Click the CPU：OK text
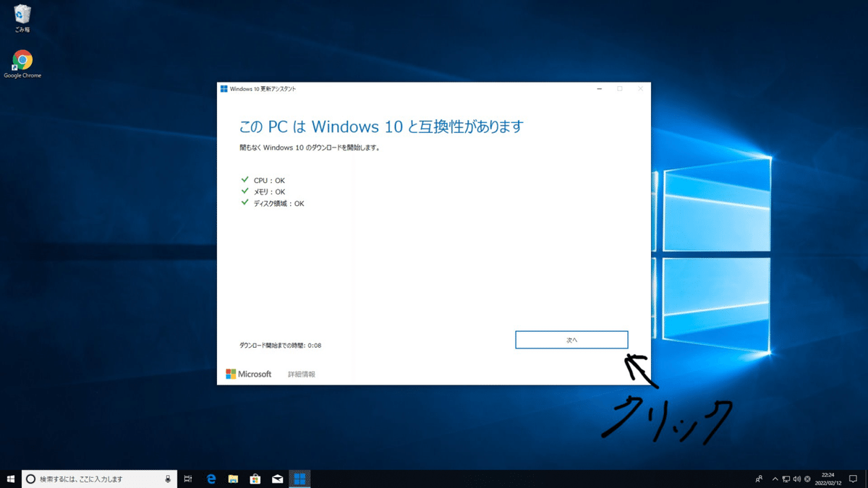Screen dimensions: 868x488 point(269,180)
